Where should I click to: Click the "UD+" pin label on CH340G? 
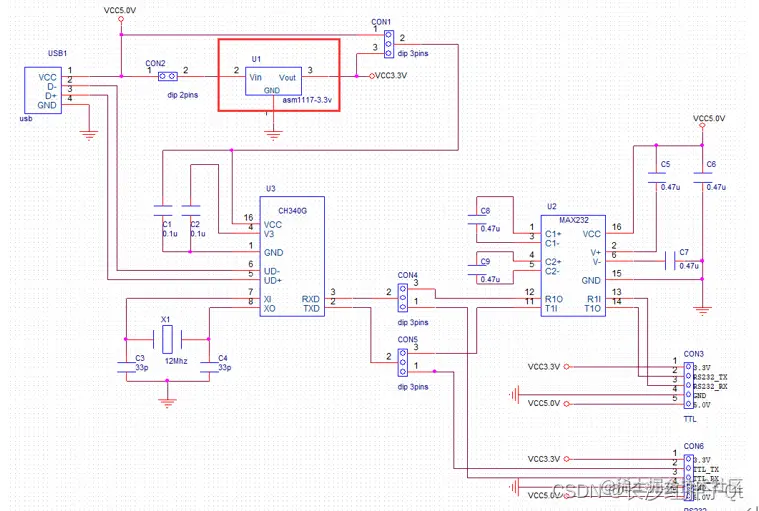pyautogui.click(x=273, y=281)
